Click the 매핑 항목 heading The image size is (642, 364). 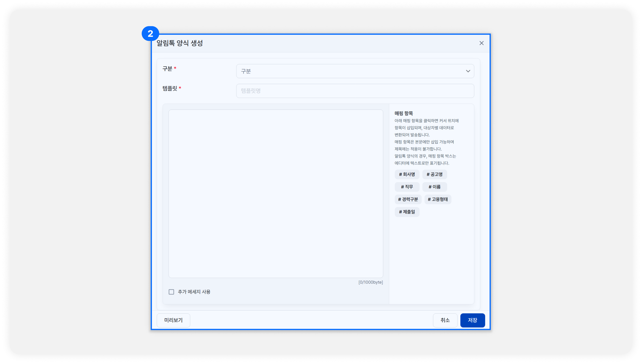click(403, 113)
